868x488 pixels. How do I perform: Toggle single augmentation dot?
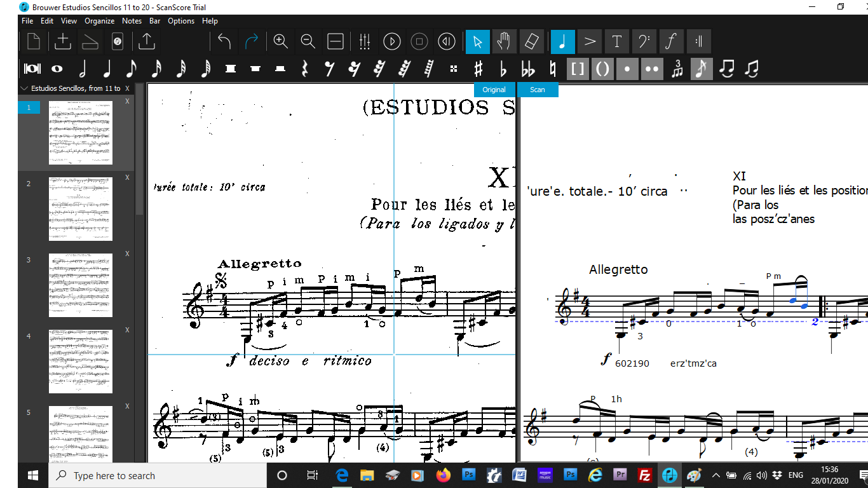627,69
